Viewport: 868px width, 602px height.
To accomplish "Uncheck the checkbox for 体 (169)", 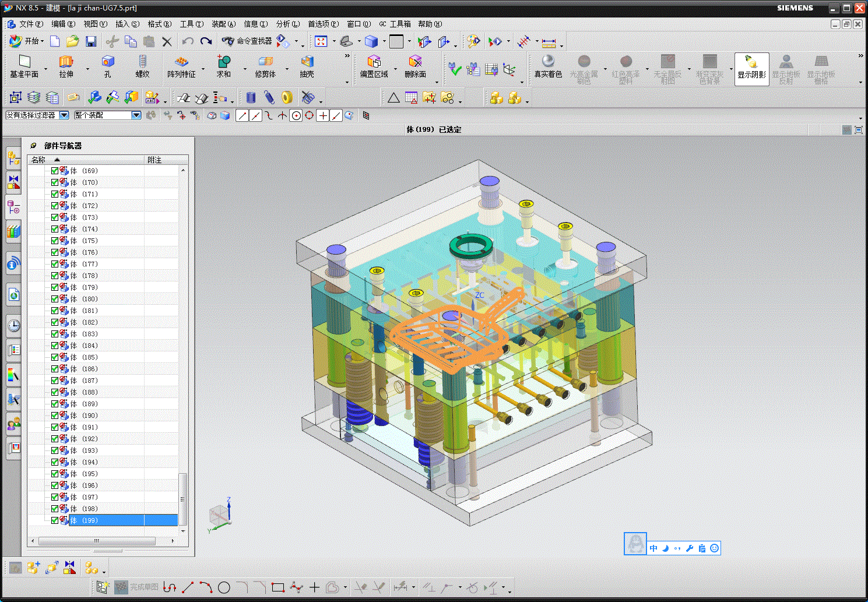I will (55, 171).
